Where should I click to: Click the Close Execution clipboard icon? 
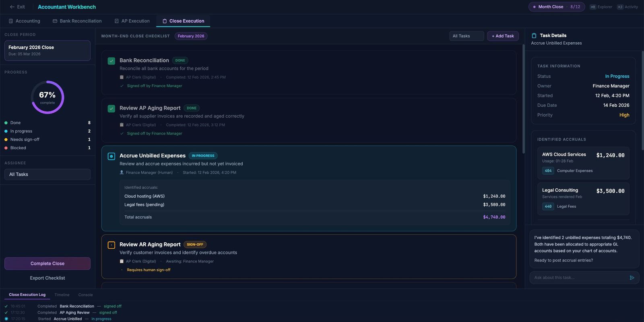pyautogui.click(x=165, y=21)
